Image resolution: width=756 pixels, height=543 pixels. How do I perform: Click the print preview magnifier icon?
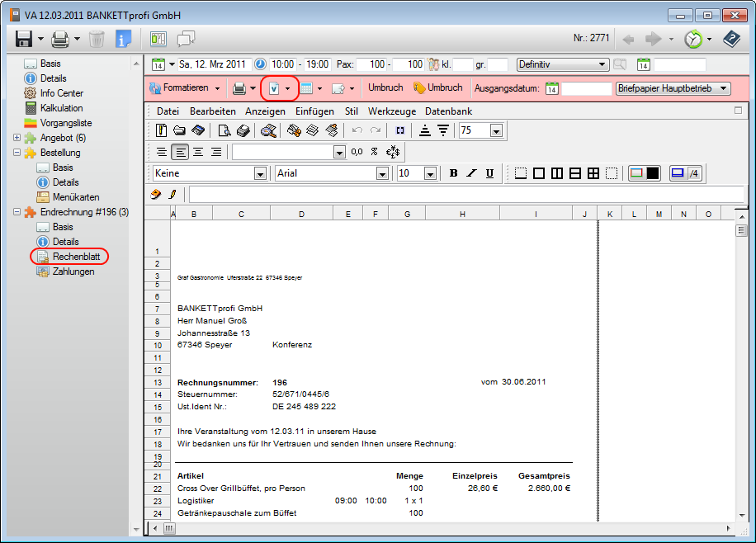[x=224, y=130]
